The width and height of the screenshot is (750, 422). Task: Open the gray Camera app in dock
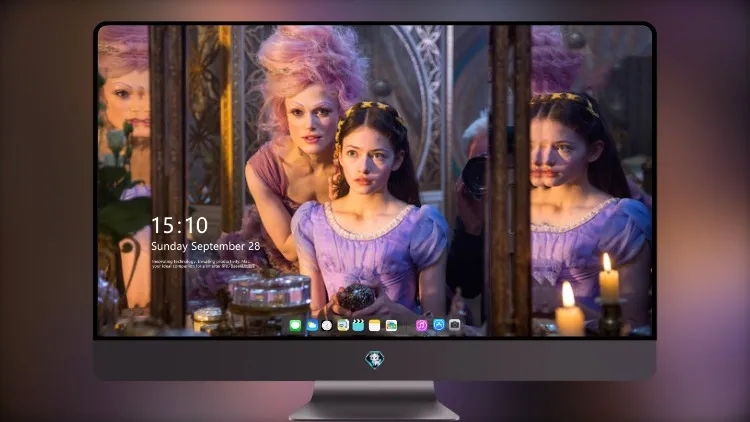point(455,325)
